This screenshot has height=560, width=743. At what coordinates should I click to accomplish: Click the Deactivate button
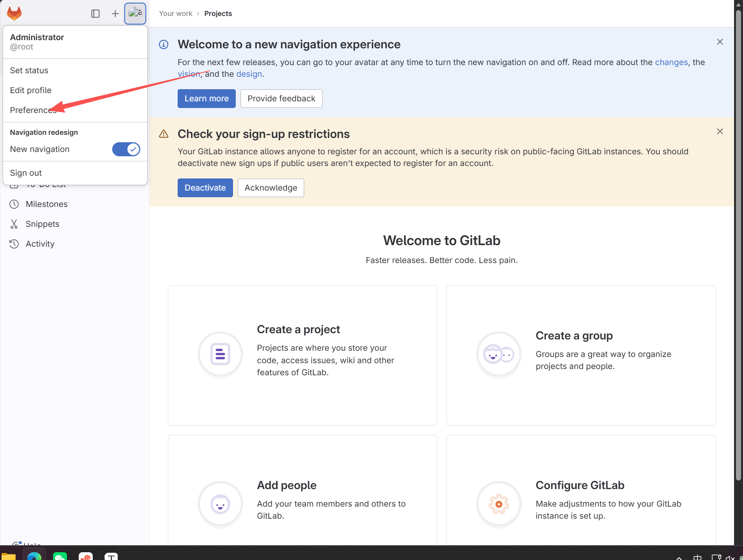[205, 188]
